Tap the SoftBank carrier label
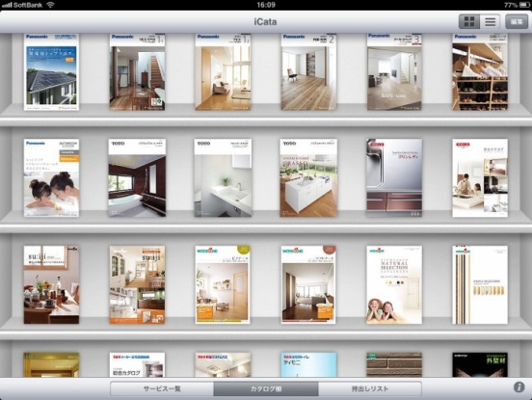Viewport: 532px width, 400px height. click(28, 5)
